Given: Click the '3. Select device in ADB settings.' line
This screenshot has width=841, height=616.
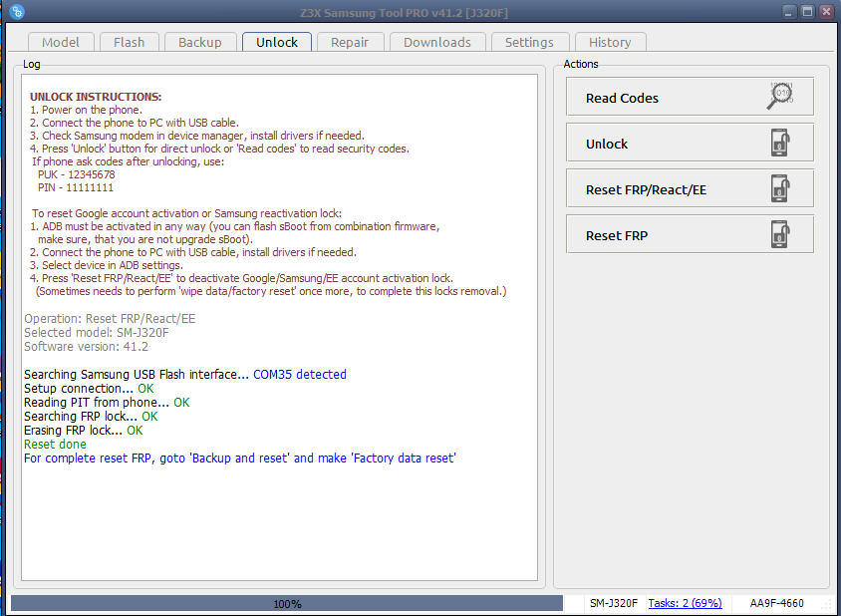Looking at the screenshot, I should tap(107, 265).
